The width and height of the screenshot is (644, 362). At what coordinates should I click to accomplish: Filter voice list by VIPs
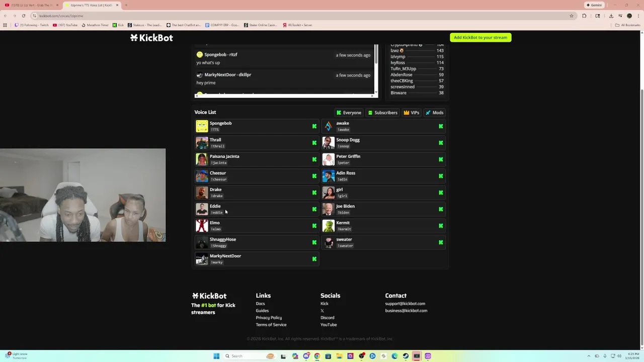click(411, 113)
